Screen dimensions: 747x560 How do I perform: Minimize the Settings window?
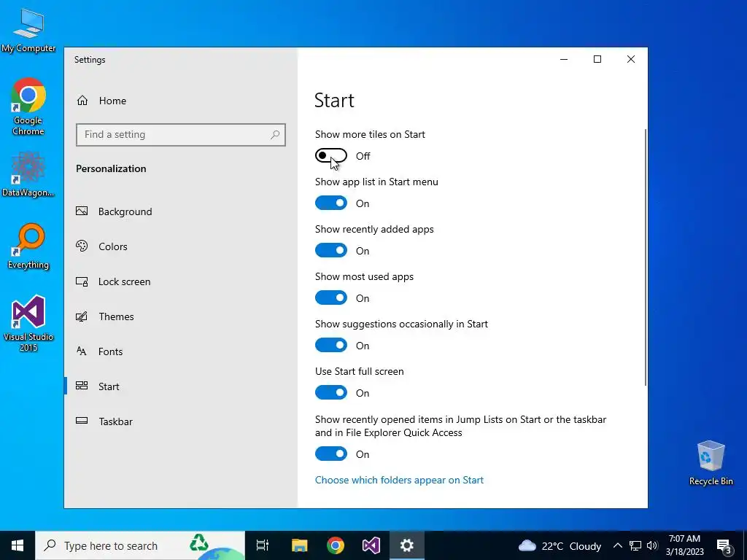(564, 59)
